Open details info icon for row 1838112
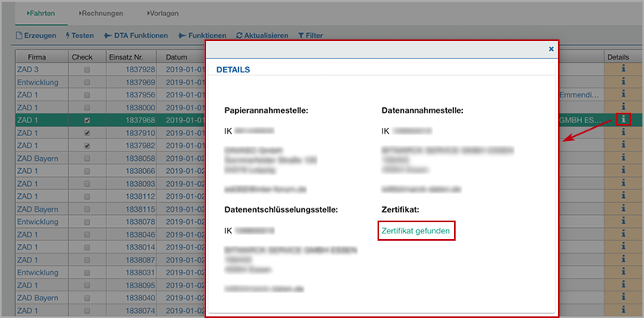This screenshot has width=644, height=318. [623, 196]
